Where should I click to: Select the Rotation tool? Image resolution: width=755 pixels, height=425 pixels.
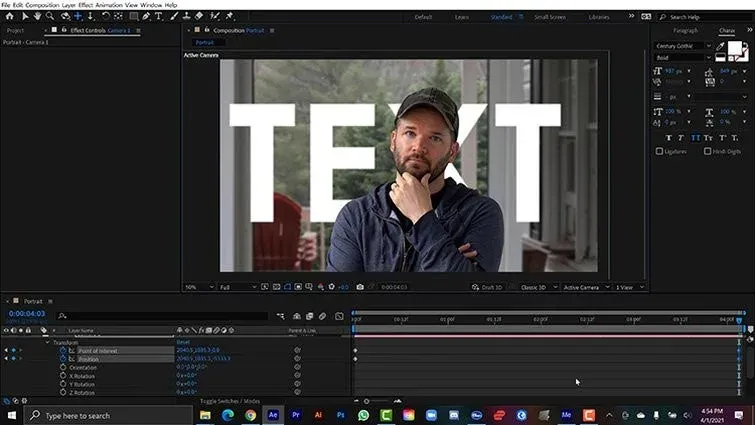105,16
